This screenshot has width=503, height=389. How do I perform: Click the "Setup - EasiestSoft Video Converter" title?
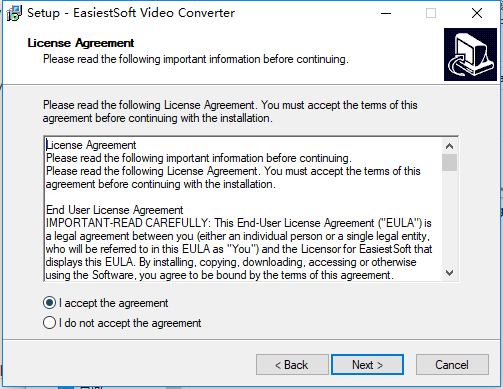[131, 13]
